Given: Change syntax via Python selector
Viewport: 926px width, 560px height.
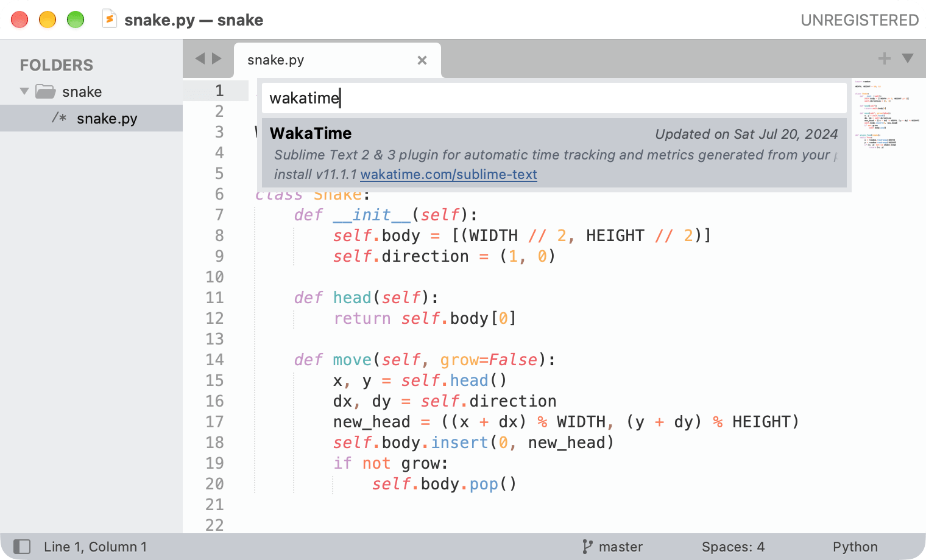Looking at the screenshot, I should 855,547.
